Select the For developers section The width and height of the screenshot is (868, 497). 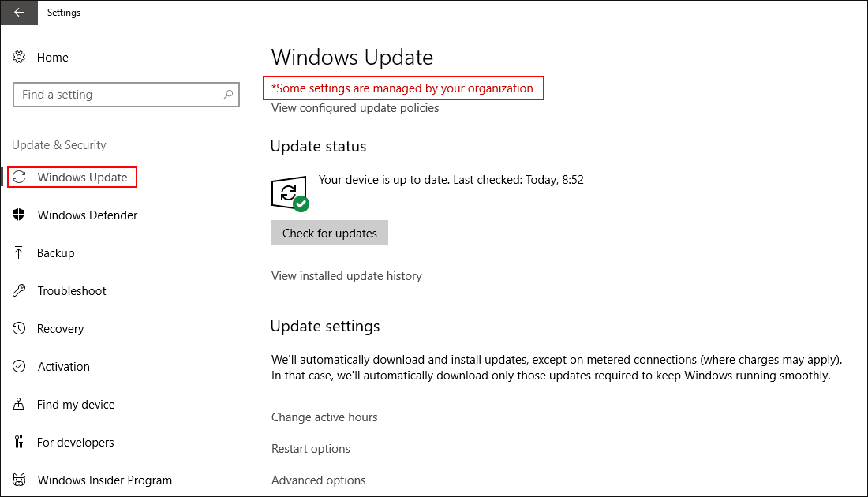point(75,443)
